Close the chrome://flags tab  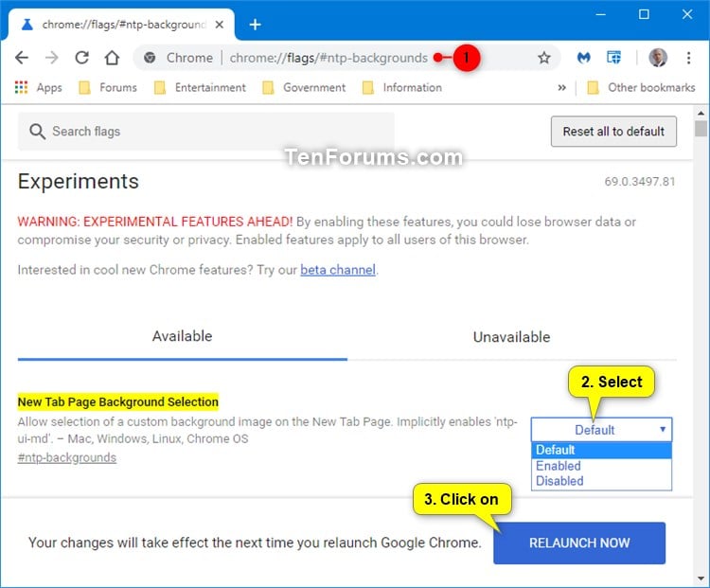(220, 25)
